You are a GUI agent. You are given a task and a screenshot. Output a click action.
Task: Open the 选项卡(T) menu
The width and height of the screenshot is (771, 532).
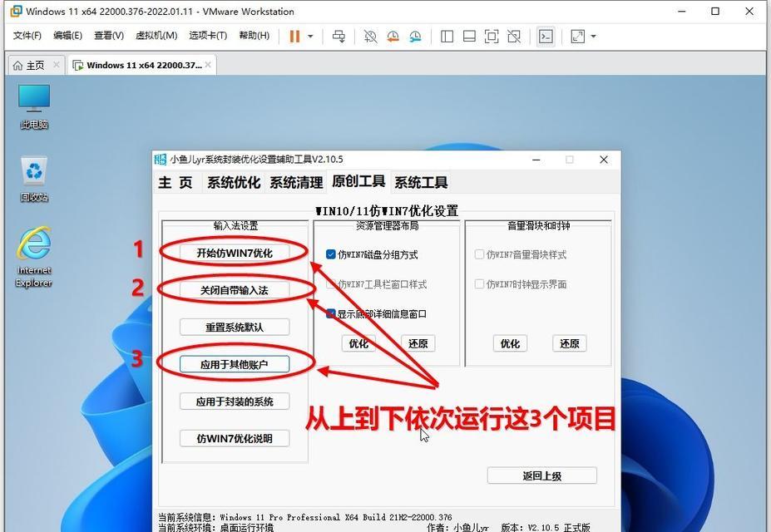click(x=208, y=36)
